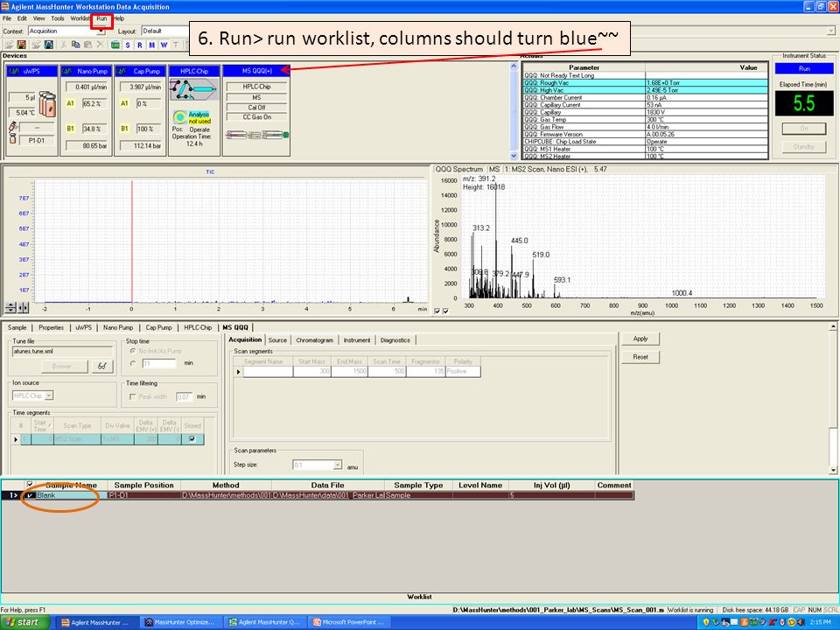Open the dropdown arrow at the far right of the Layout bar
This screenshot has width=840, height=630.
[831, 31]
